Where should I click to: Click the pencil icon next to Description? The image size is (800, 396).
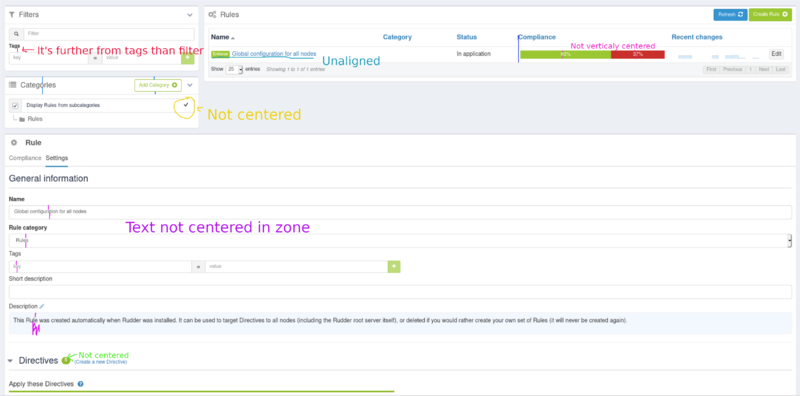(42, 306)
